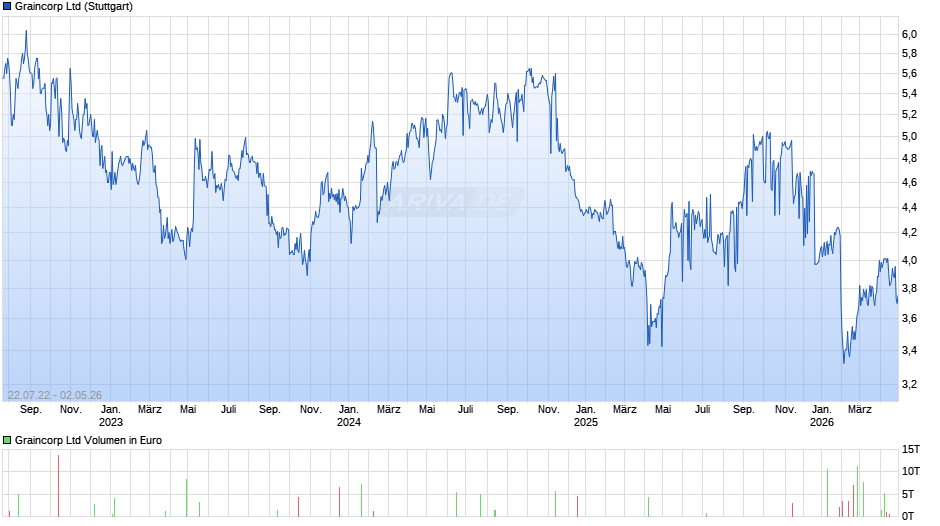Click the 4,6 price axis label
The image size is (940, 526).
(x=909, y=182)
